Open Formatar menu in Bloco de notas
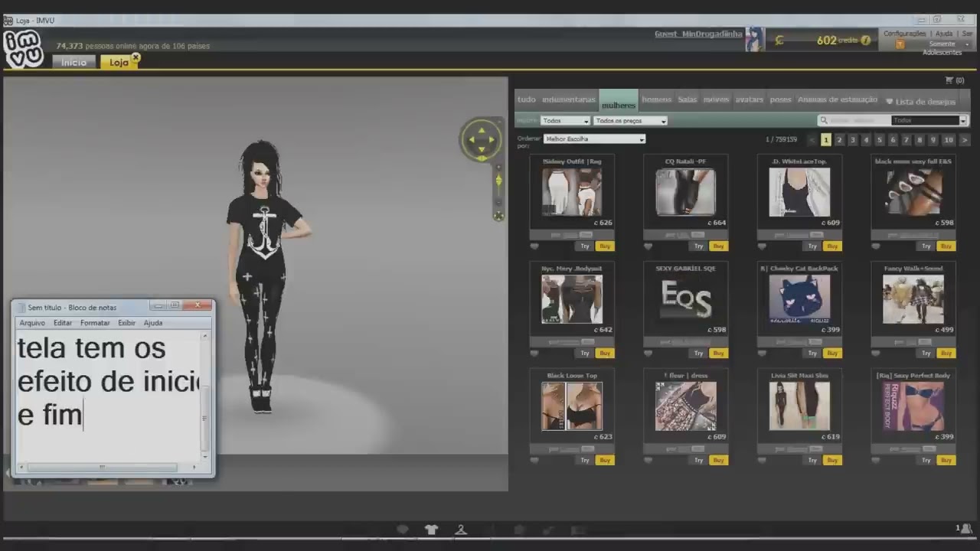Screen dimensions: 980x551 [x=95, y=323]
